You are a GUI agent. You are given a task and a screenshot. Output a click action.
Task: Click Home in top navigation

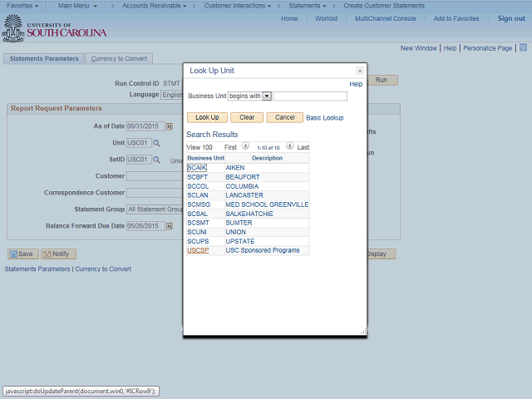coord(289,18)
